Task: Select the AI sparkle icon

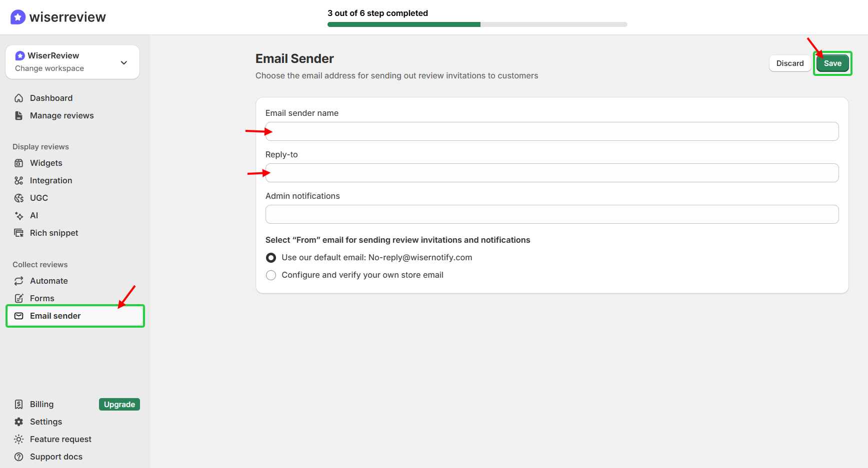Action: tap(19, 215)
